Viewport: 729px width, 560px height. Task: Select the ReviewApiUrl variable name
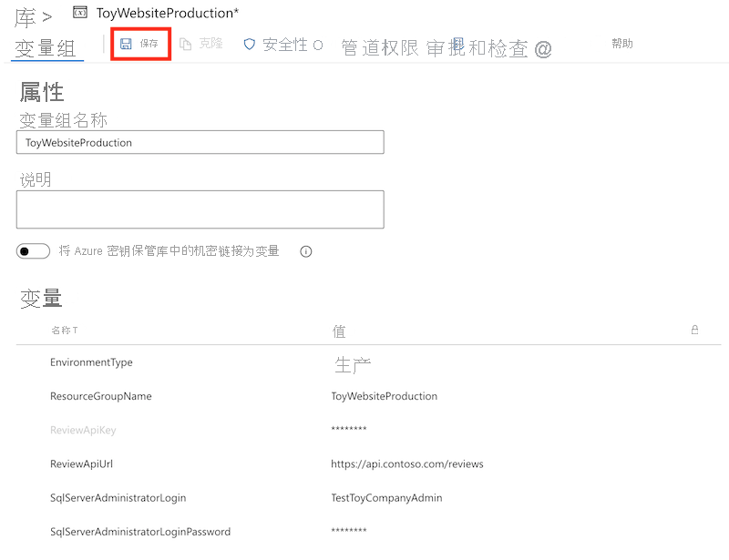[81, 463]
